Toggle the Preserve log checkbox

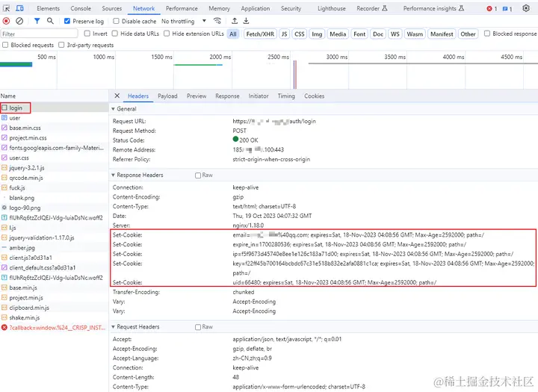pyautogui.click(x=67, y=21)
